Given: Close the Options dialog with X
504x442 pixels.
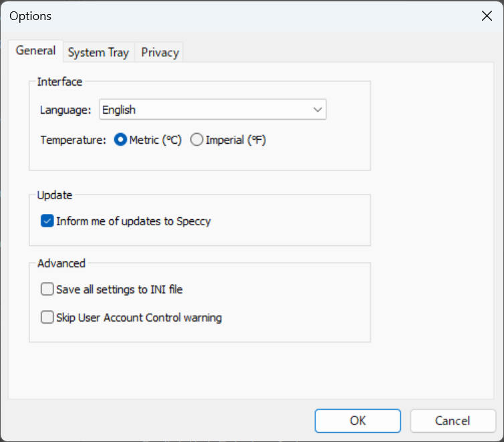Looking at the screenshot, I should click(x=487, y=16).
